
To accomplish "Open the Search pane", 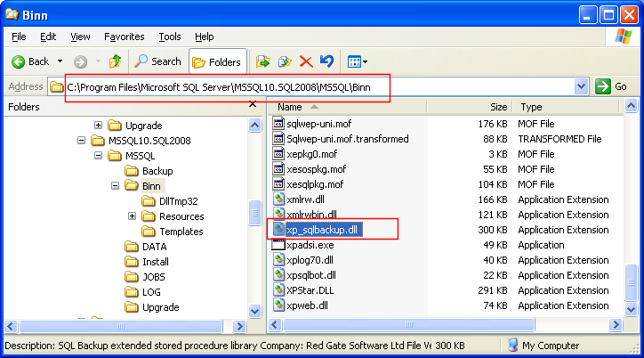I will tap(157, 61).
